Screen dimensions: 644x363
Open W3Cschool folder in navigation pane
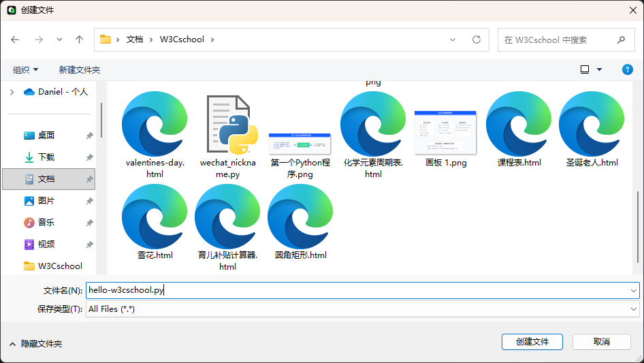[x=53, y=266]
